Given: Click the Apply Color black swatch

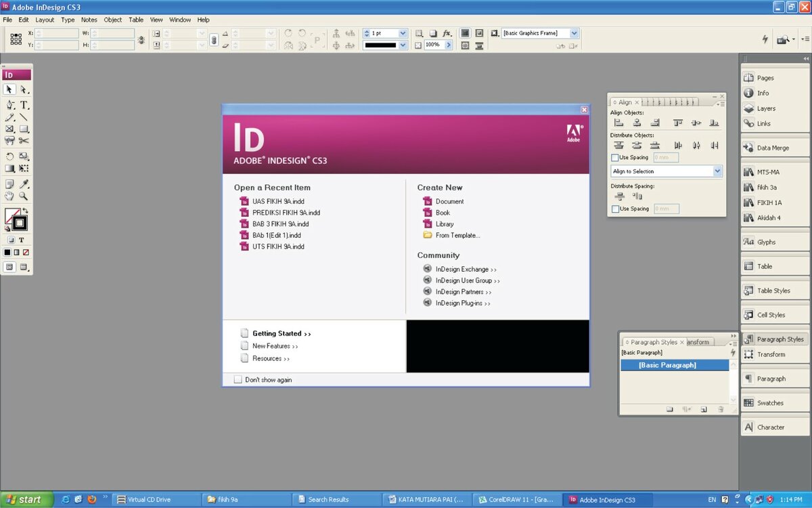Looking at the screenshot, I should tap(7, 252).
